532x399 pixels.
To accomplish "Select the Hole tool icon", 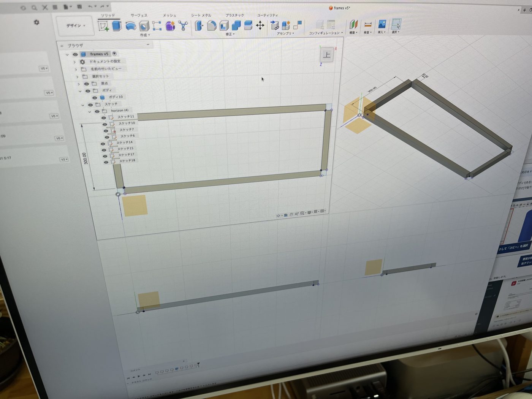I will [144, 26].
